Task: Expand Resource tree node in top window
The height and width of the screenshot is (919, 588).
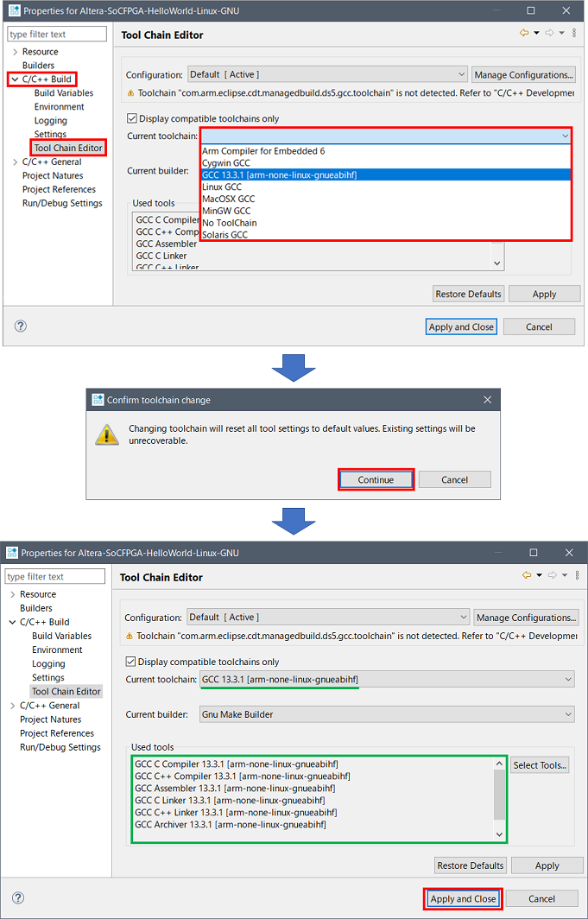Action: (15, 52)
